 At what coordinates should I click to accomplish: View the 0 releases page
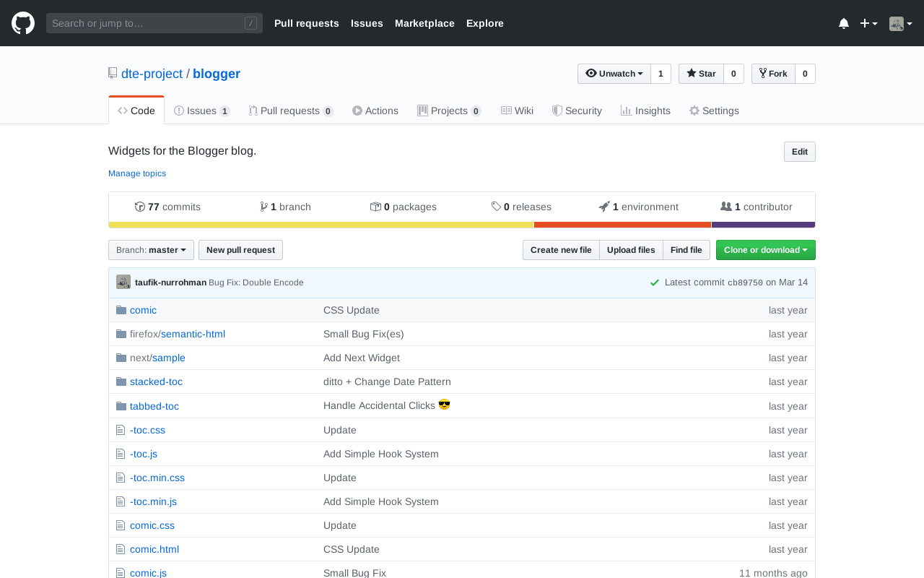[521, 207]
